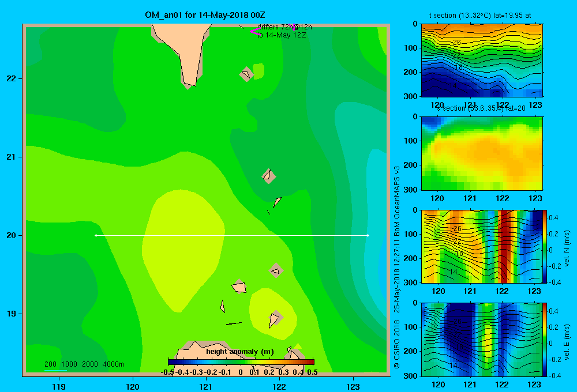Open the northward velocity section plot
The width and height of the screenshot is (577, 392).
coord(482,246)
